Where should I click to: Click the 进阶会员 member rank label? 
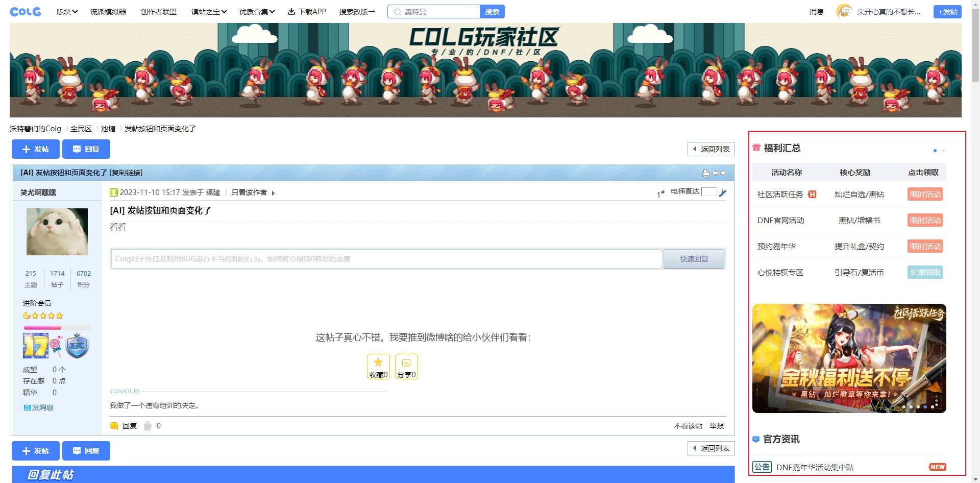point(37,303)
